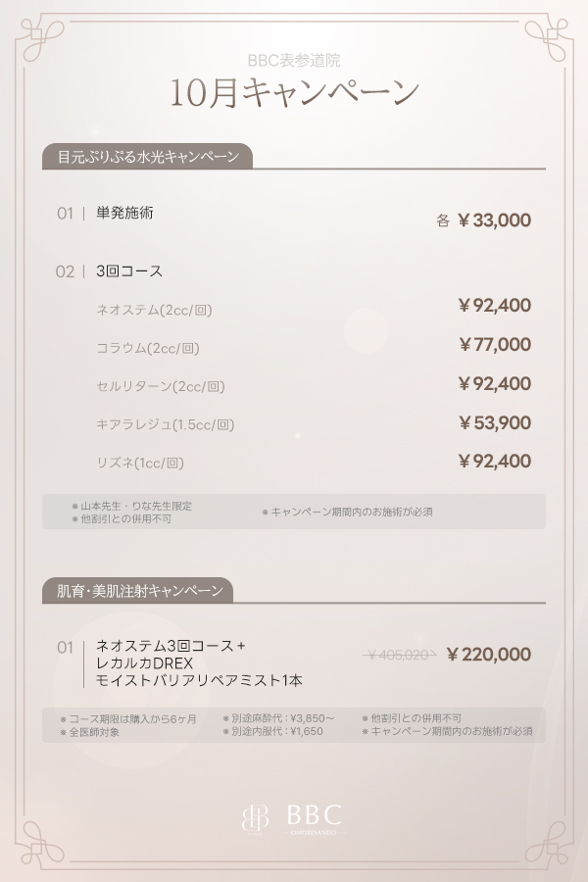Click the BBC wordmark at the bottom
The height and width of the screenshot is (882, 588).
tap(314, 816)
